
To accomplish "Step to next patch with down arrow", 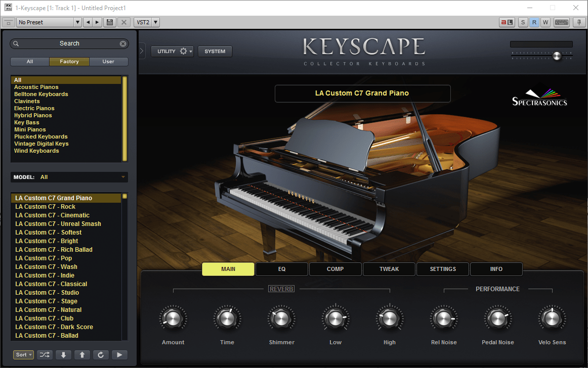I will tap(63, 354).
